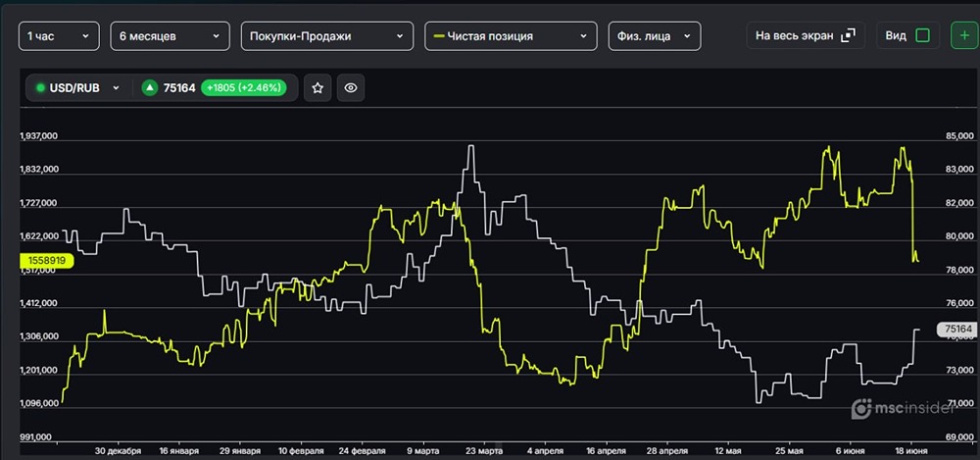Click the 10 февраля date label

[301, 450]
